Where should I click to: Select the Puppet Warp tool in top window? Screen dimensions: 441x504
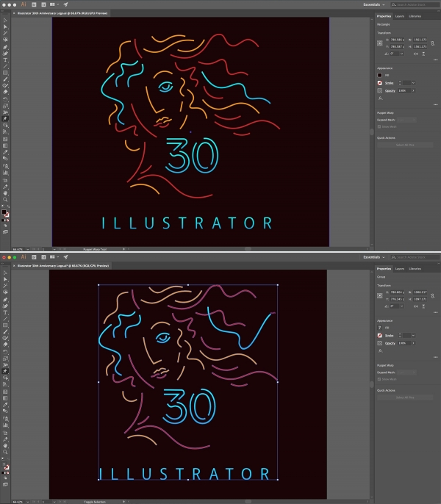5,118
